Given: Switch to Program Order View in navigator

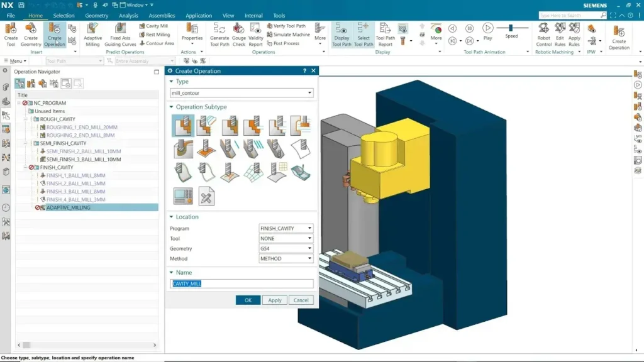Looking at the screenshot, I should click(19, 84).
